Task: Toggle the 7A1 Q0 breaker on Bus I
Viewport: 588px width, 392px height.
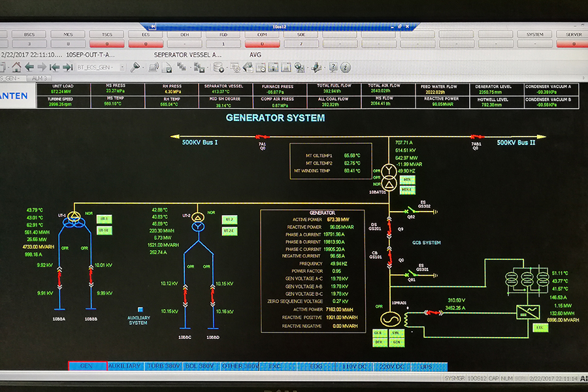Action: 263,138
